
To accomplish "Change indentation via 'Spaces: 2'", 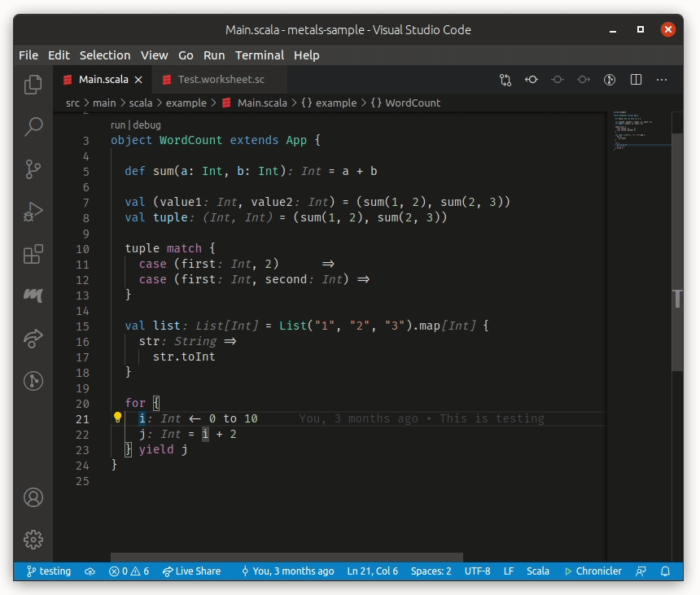I will point(431,571).
